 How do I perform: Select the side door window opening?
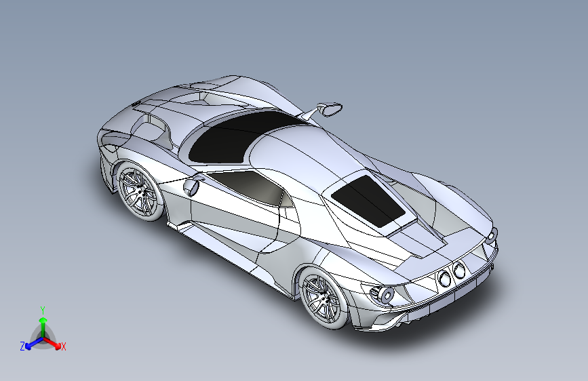click(x=250, y=187)
